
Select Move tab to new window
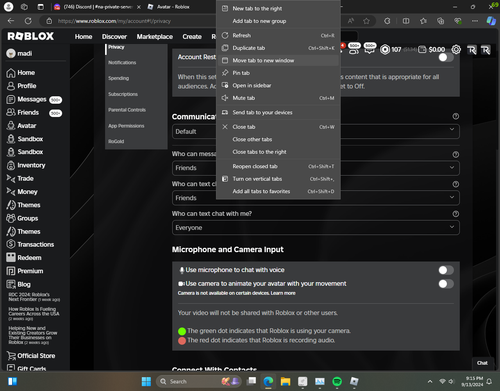(x=278, y=60)
